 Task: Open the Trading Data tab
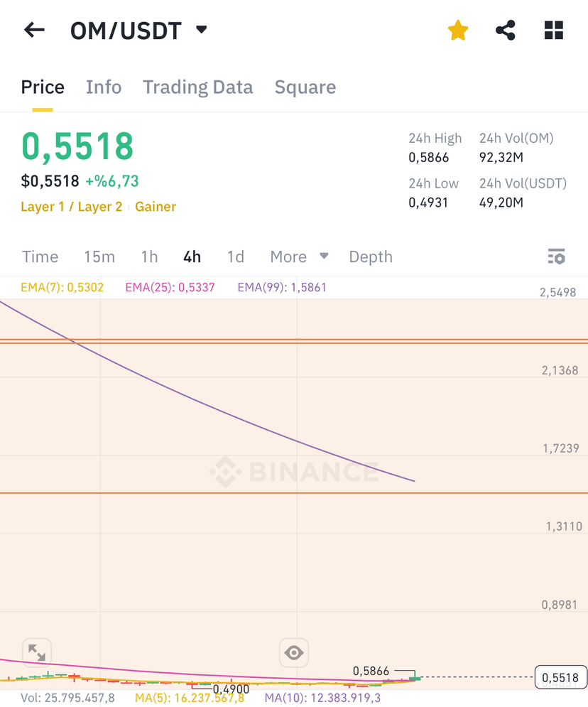198,87
